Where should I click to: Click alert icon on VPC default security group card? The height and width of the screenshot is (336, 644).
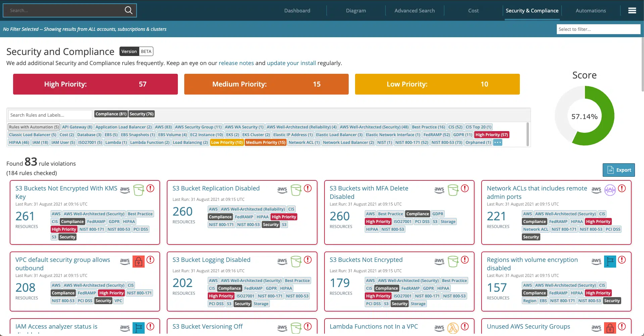151,260
